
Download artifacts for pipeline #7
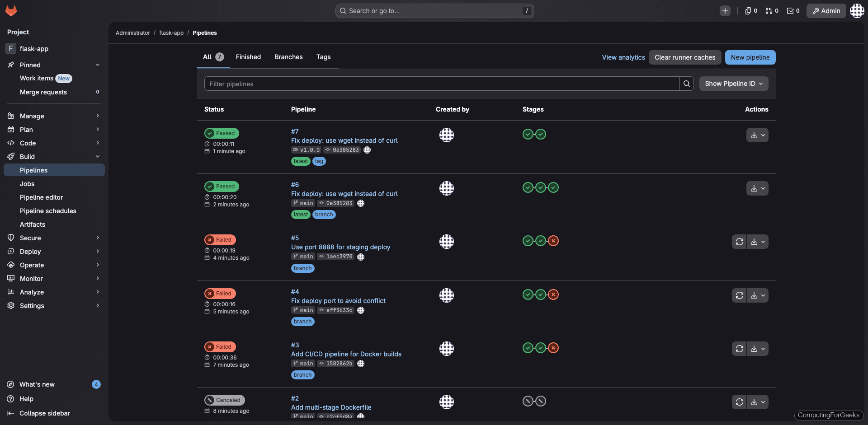754,135
